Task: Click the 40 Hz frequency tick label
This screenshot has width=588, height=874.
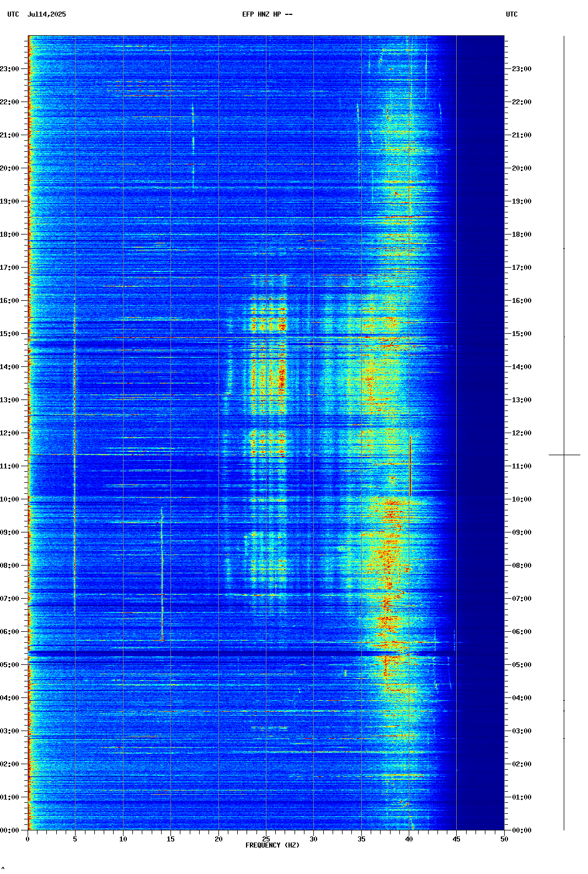Action: 409,839
